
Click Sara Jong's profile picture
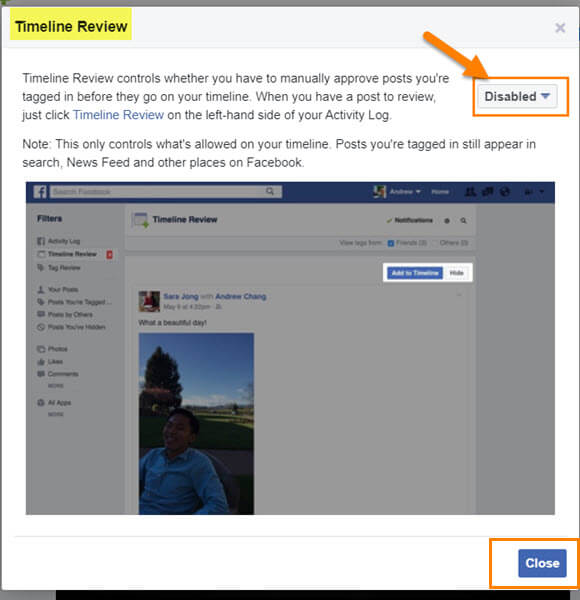[x=149, y=301]
